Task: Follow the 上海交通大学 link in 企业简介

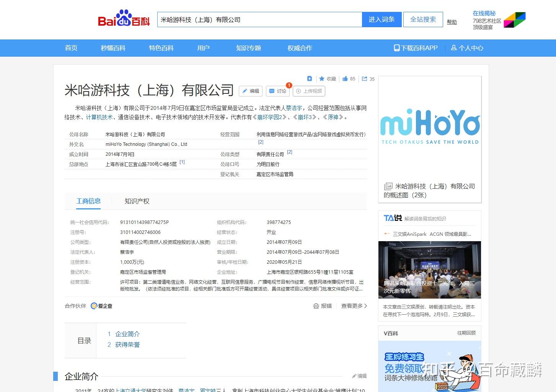Action: click(x=130, y=390)
